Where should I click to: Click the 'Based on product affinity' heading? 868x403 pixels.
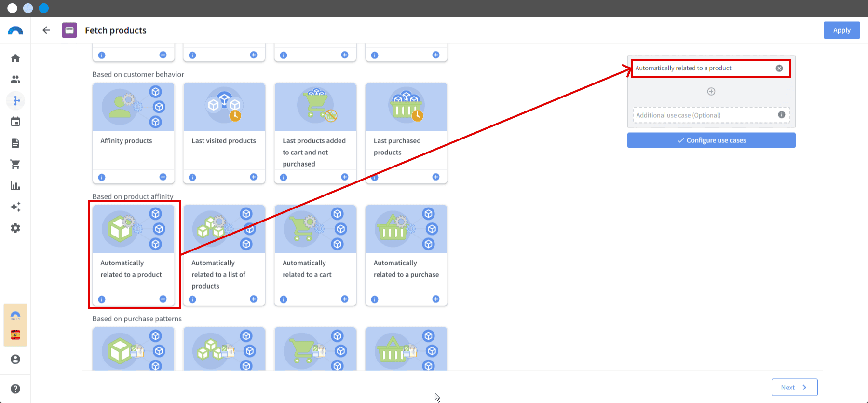coord(133,196)
